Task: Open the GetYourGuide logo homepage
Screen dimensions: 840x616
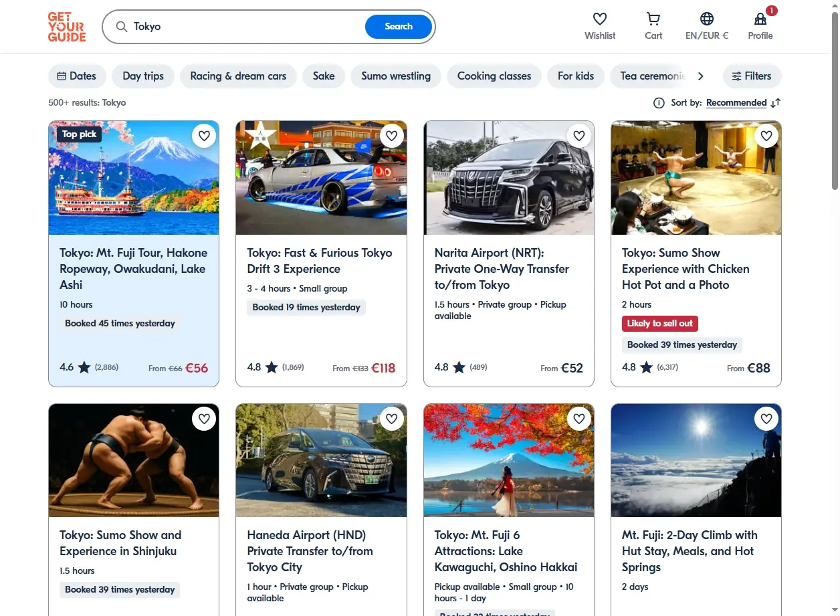Action: [67, 27]
